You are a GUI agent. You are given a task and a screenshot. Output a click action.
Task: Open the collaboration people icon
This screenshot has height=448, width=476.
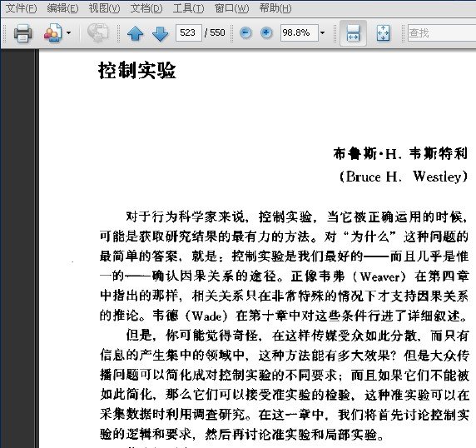tap(53, 32)
